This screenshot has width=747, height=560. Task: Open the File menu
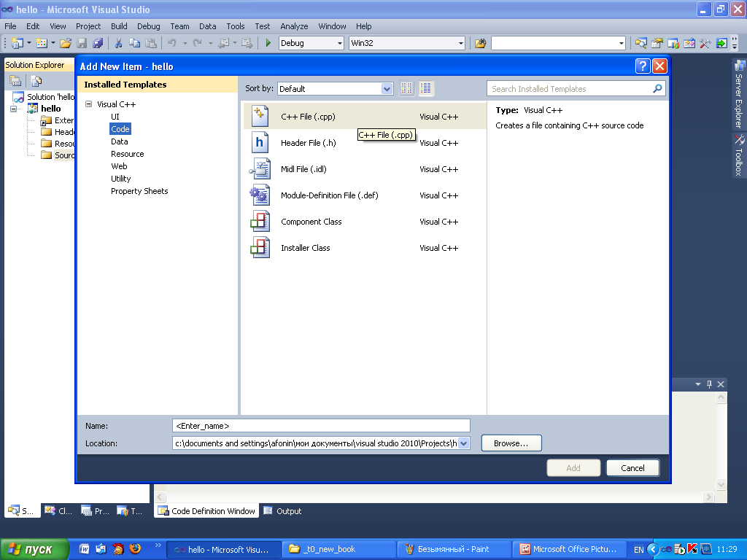click(10, 26)
